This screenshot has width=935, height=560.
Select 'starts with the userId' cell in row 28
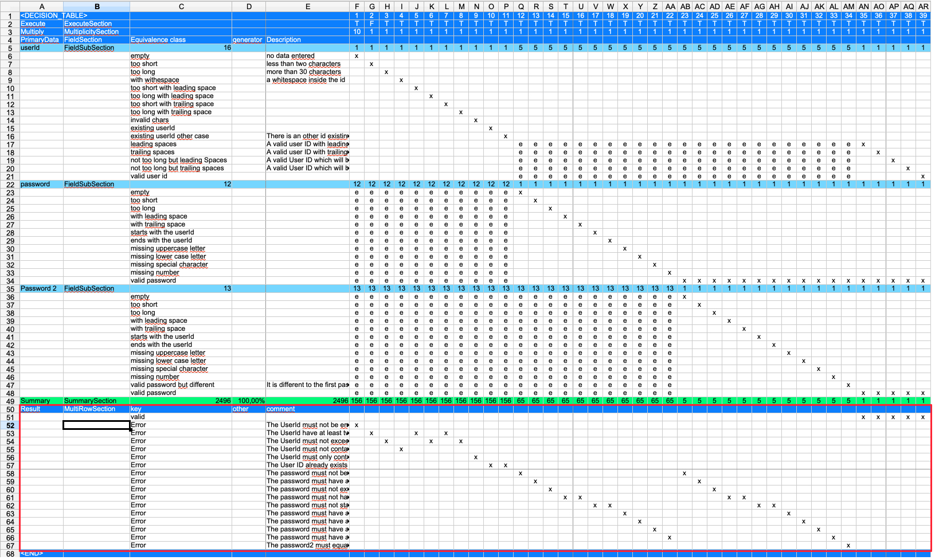(181, 232)
